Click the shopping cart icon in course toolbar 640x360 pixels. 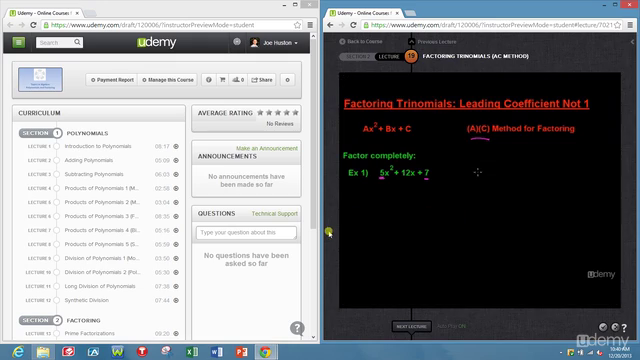coord(222,80)
